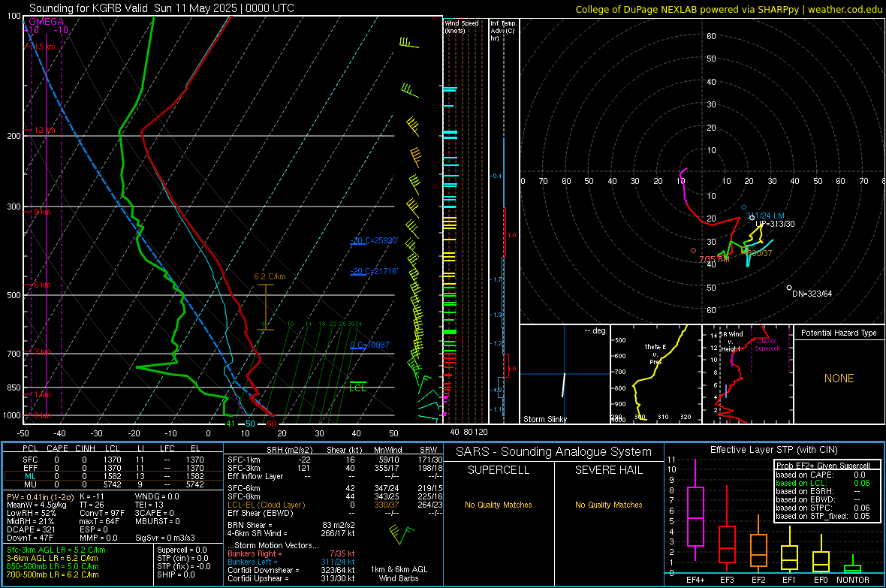Screen dimensions: 886x588
Task: Click the Bunkers Left blue circle on hodograph
Action: (743, 207)
